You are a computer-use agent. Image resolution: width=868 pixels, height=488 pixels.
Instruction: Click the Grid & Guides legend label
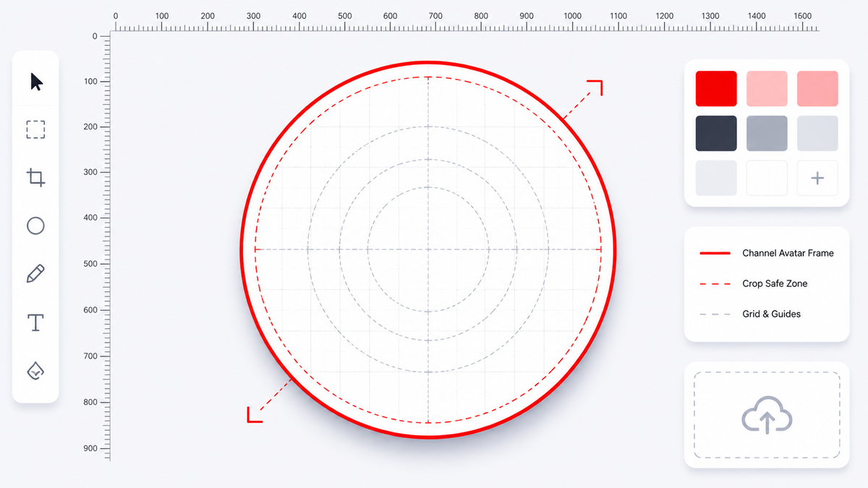coord(771,314)
